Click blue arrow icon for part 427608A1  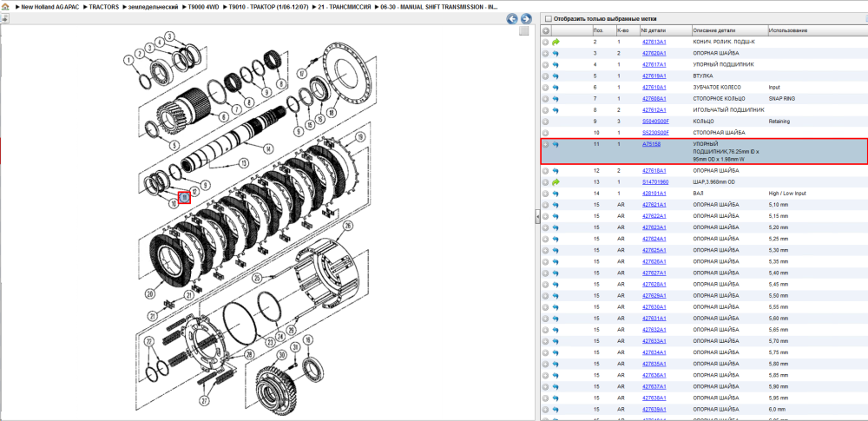(x=556, y=99)
